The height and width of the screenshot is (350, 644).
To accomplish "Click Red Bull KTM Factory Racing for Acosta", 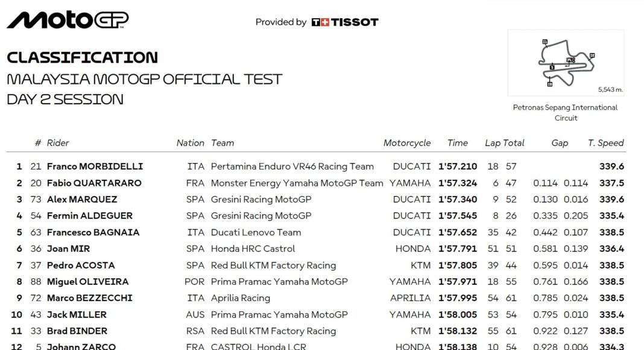I will [x=273, y=265].
